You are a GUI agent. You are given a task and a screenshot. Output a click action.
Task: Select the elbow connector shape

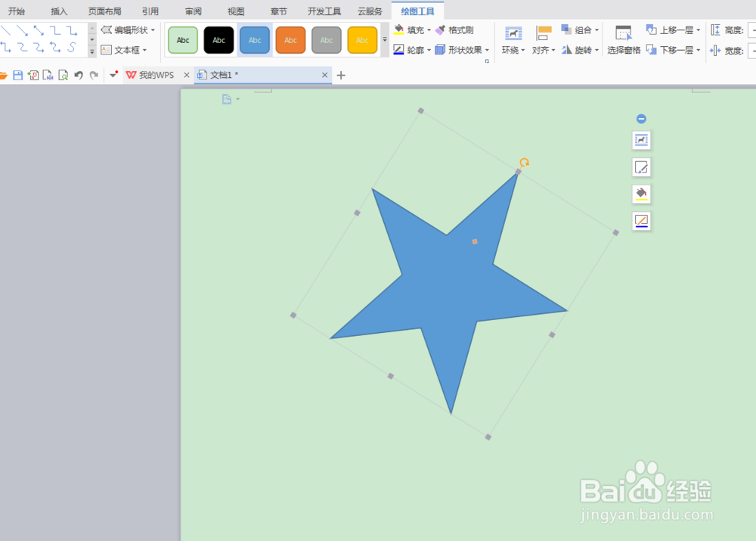(x=55, y=31)
